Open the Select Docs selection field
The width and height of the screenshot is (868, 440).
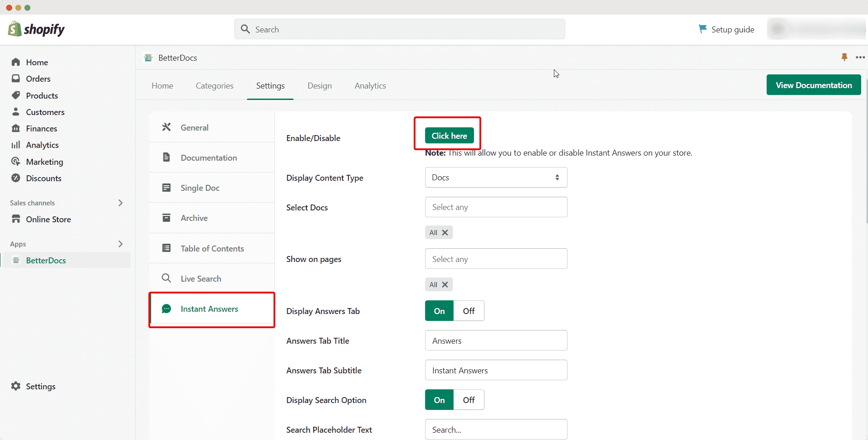[x=496, y=207]
